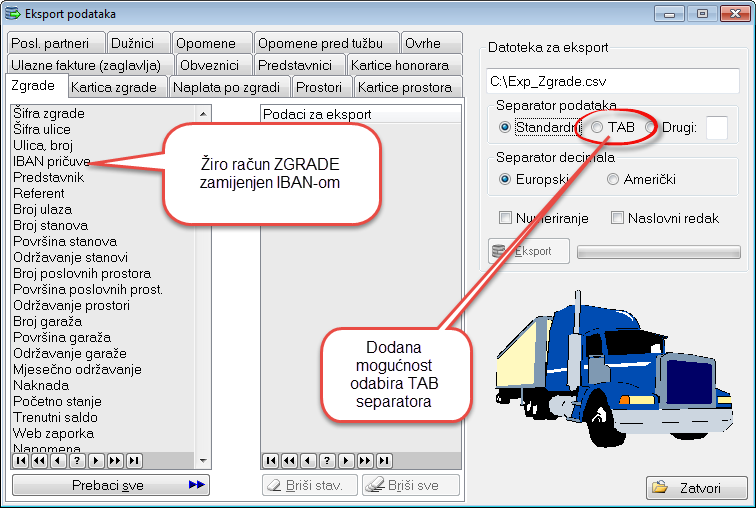Choose Europski decimal separator
Viewport: 756px width, 508px height.
tap(505, 179)
